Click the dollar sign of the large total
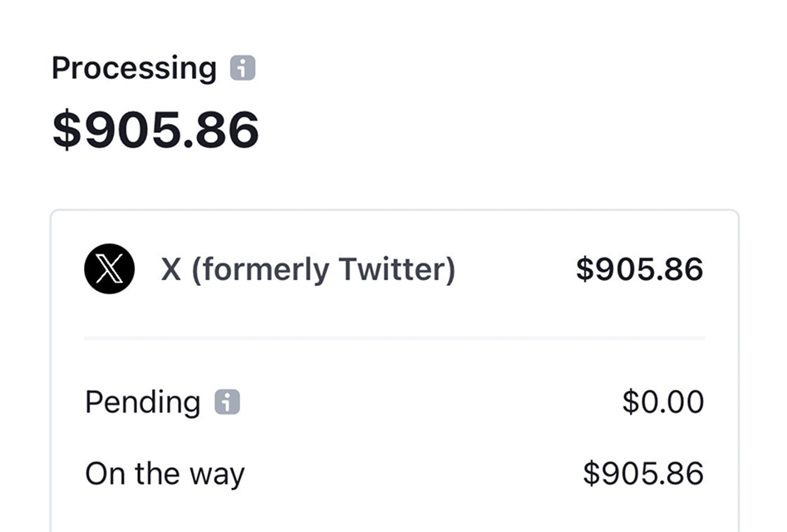This screenshot has height=532, width=787. point(67,130)
